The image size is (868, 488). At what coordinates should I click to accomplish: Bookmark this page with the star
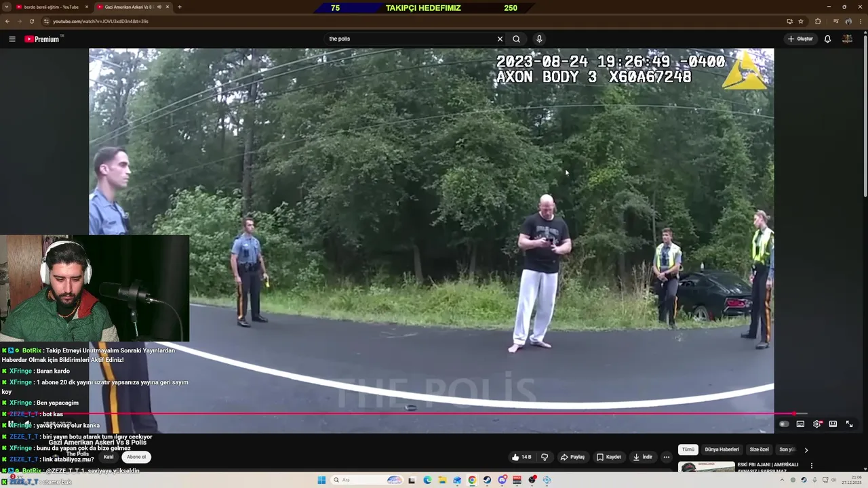[801, 21]
